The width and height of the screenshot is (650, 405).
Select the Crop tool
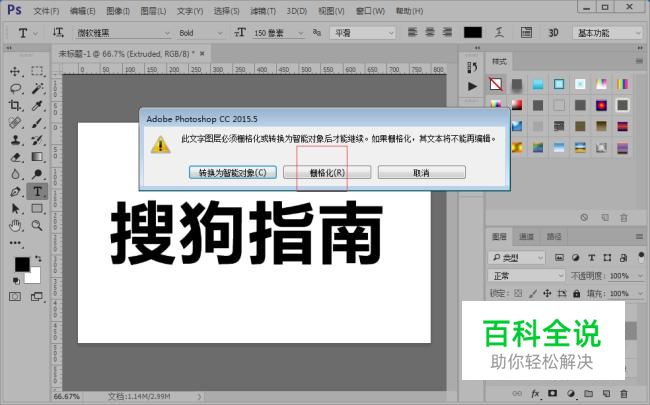tap(15, 105)
